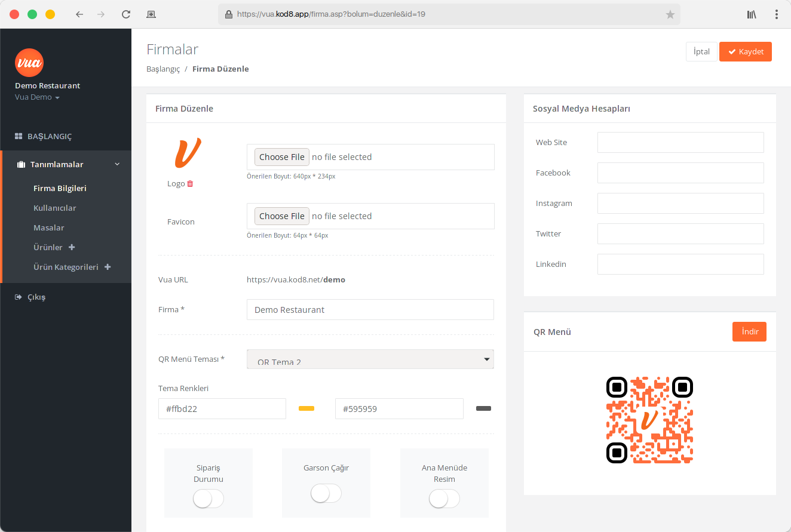Open the browser three-dot menu
This screenshot has width=791, height=532.
777,14
